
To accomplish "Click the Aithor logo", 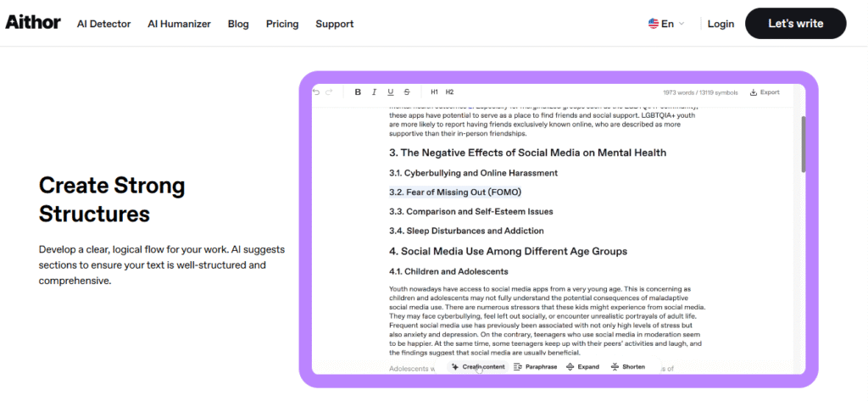I will (33, 23).
